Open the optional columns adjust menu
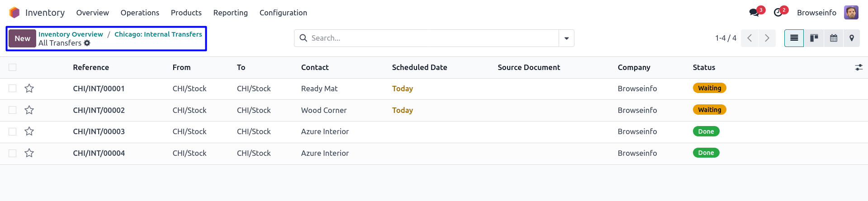Image resolution: width=868 pixels, height=201 pixels. point(859,67)
